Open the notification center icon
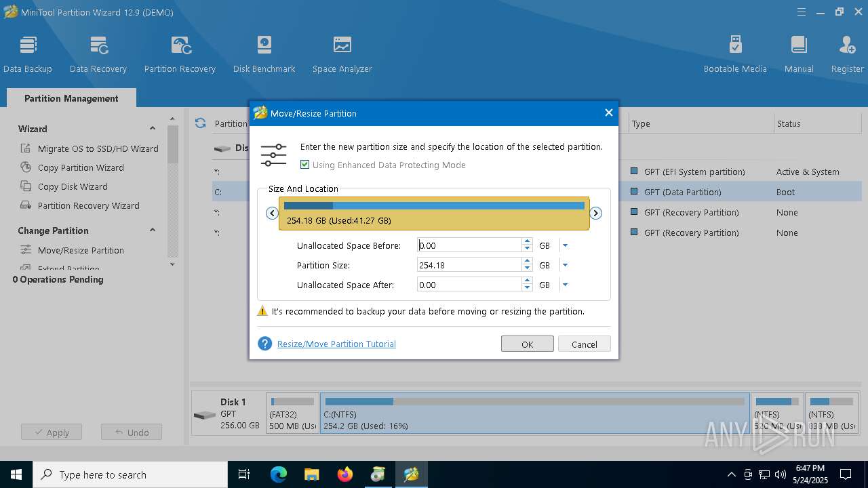Screen dimensions: 868x488 pyautogui.click(x=846, y=474)
